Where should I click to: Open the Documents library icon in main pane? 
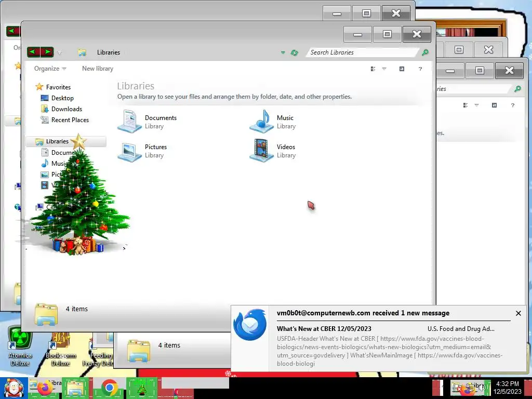[x=129, y=122]
